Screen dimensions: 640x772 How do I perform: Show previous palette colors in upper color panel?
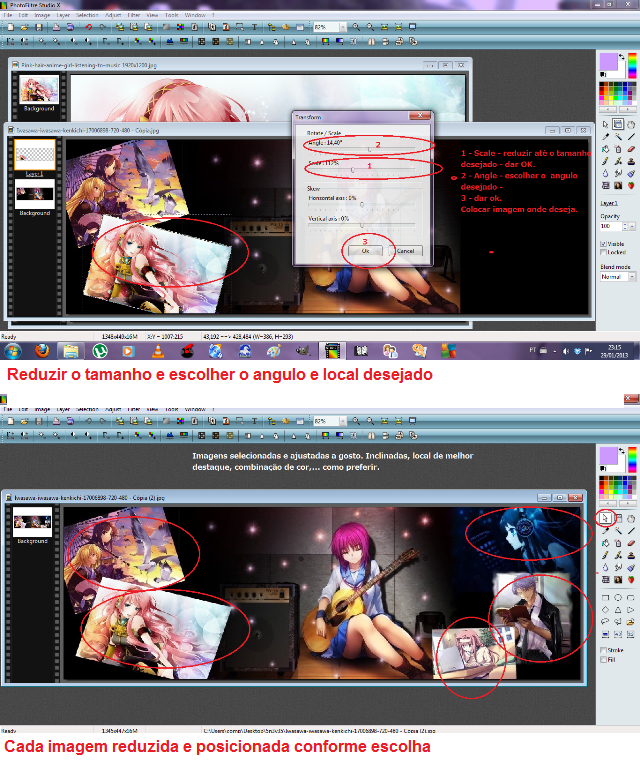pyautogui.click(x=608, y=109)
